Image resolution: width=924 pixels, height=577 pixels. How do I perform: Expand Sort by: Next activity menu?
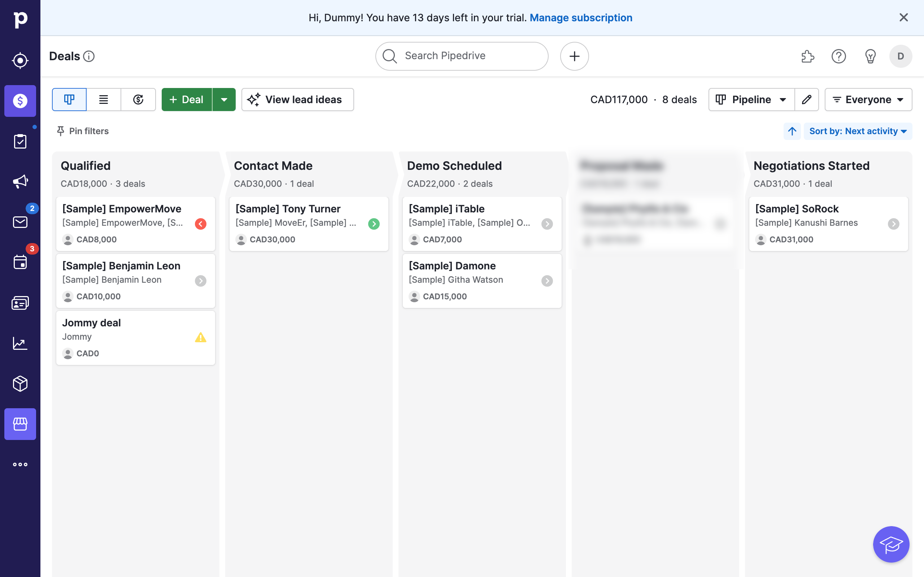pos(858,131)
